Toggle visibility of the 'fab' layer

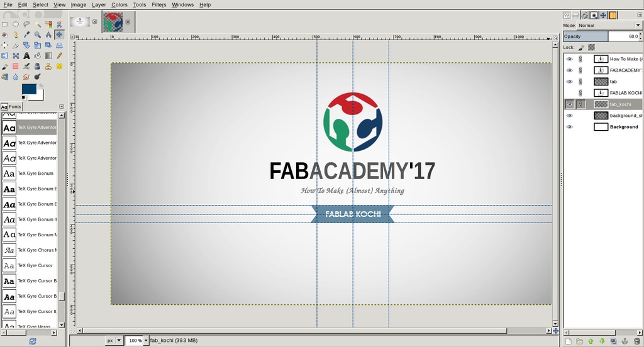(x=569, y=82)
